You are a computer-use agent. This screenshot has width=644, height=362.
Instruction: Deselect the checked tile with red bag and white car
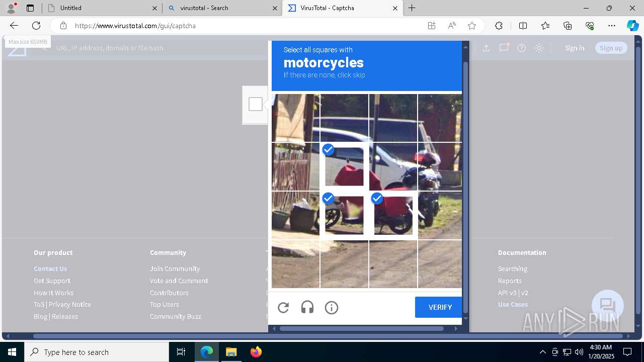click(345, 167)
